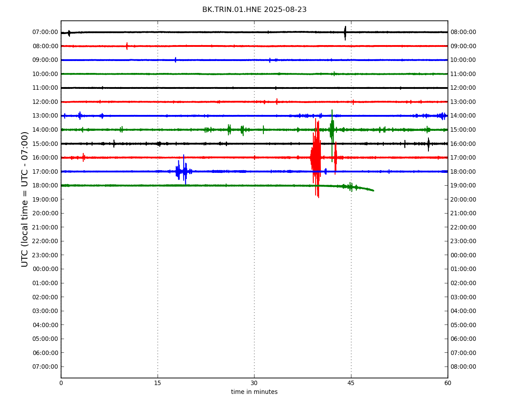Click the 17:00:00 label on the right axis
This screenshot has height=420, width=509.
(463, 158)
